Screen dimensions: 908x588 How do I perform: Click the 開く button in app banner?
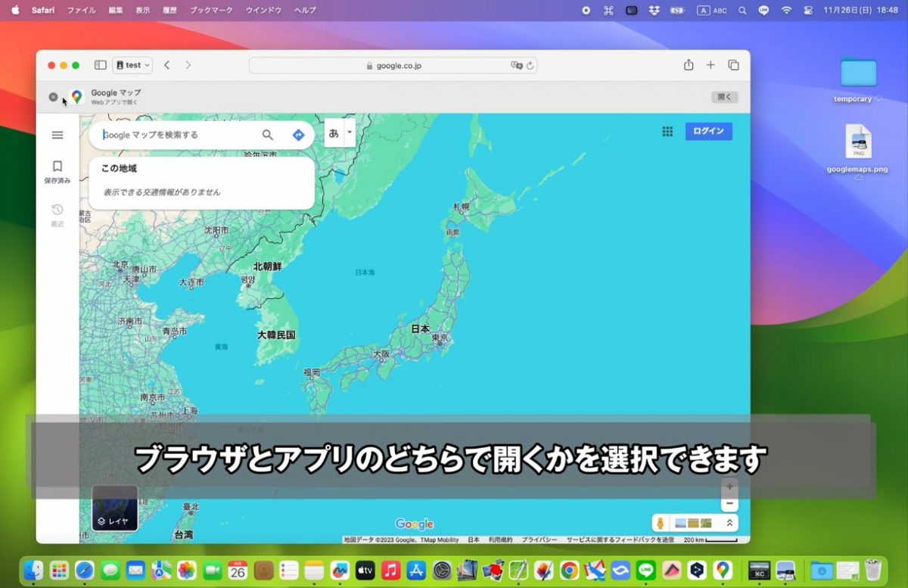(725, 97)
